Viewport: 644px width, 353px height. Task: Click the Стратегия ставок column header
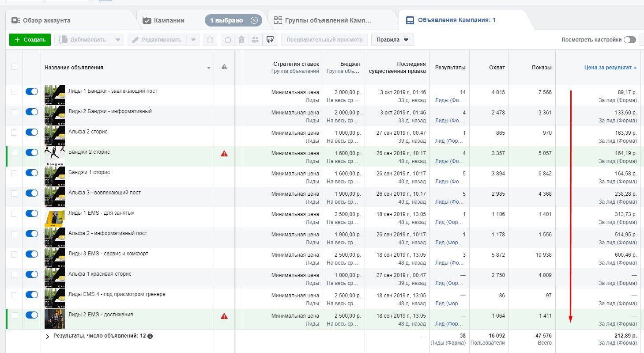tap(296, 64)
